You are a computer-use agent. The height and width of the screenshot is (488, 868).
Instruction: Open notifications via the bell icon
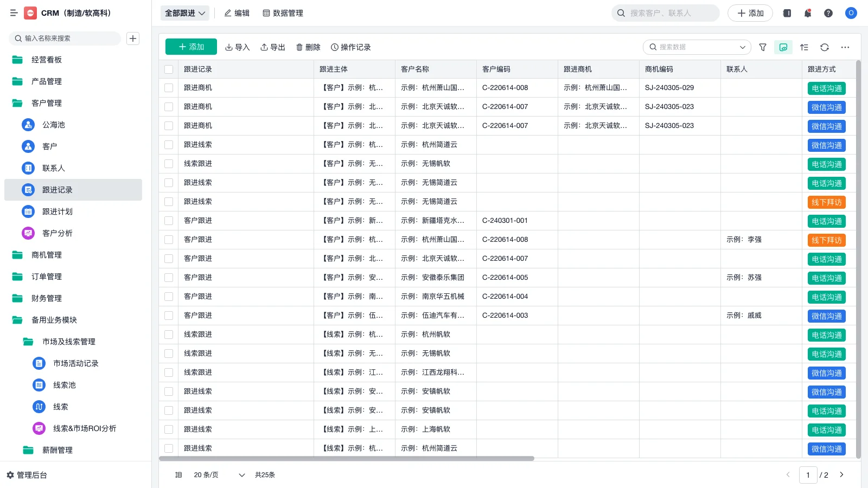click(807, 13)
